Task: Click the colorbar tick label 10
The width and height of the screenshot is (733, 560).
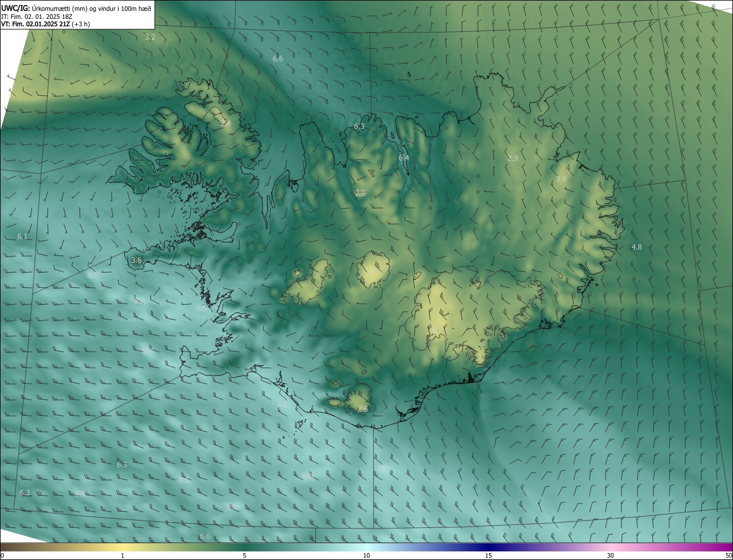Action: click(366, 555)
